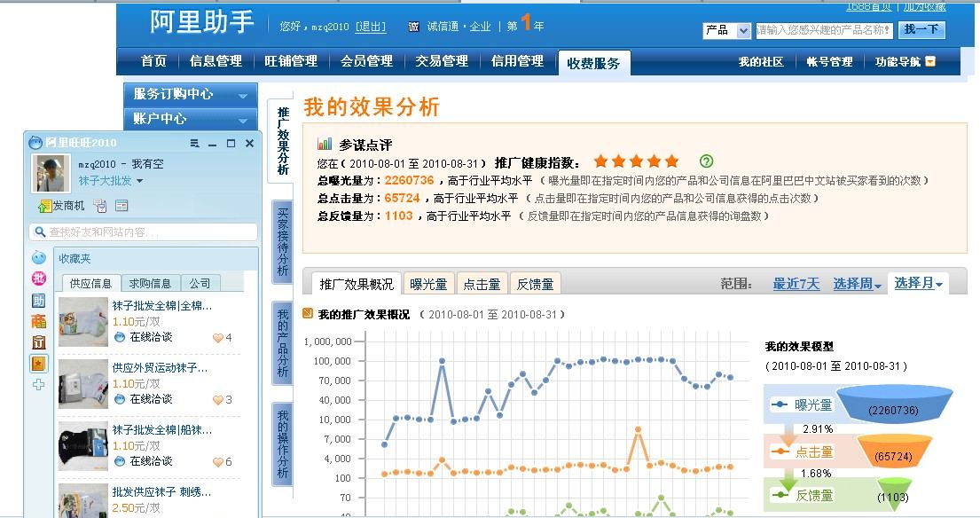Click the 找一下 search button
Viewport: 980px width, 518px height.
pos(921,29)
